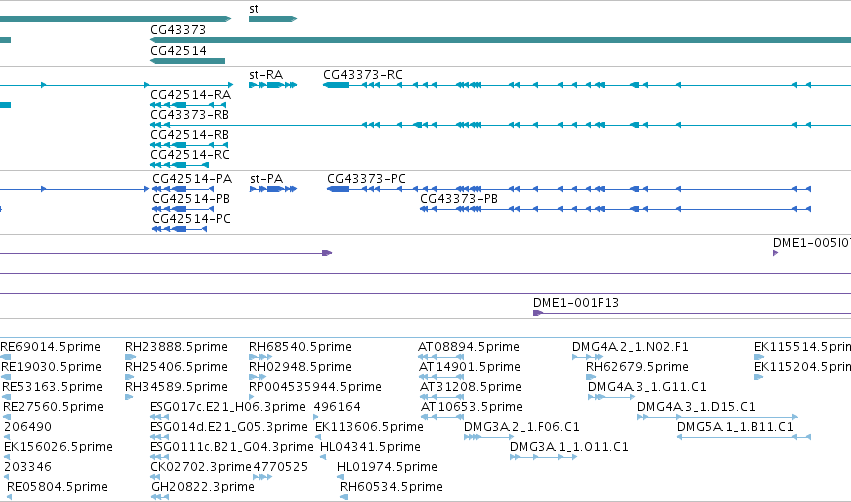Click the st gene span bar
This screenshot has width=851, height=502.
273,19
